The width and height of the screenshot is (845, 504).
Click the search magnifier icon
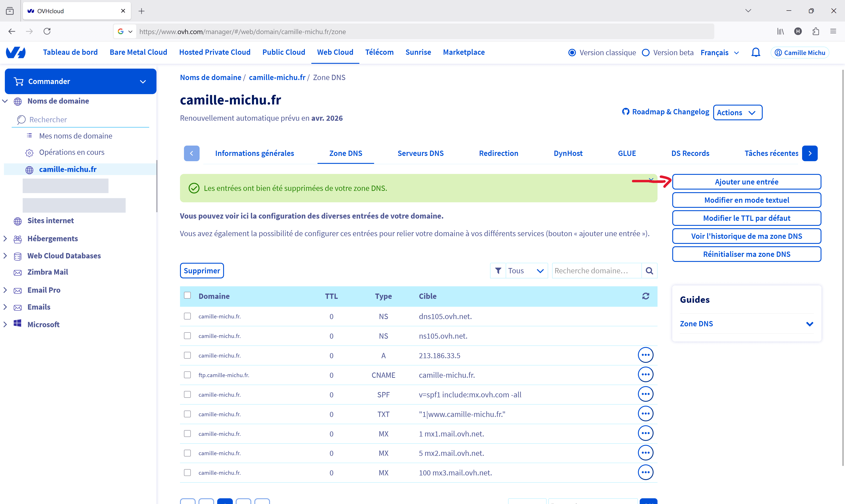(649, 271)
